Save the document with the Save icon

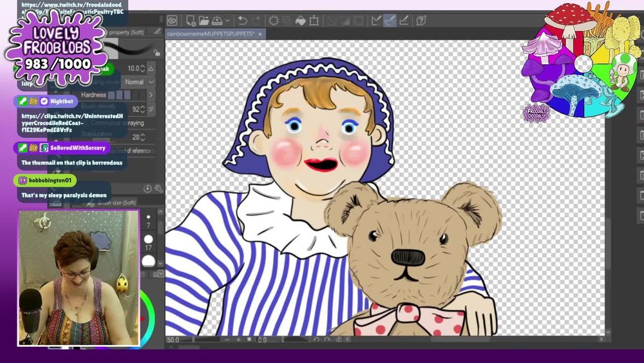pos(217,21)
